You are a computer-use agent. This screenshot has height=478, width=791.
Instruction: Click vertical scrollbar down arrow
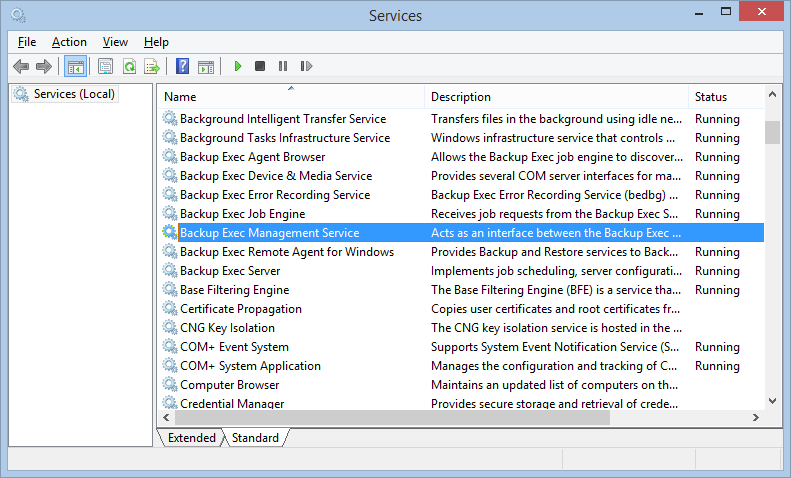point(772,401)
